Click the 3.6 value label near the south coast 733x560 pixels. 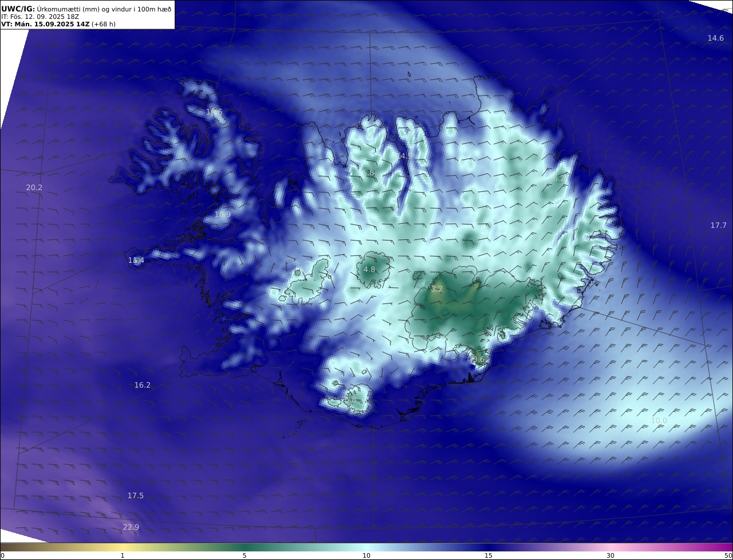[x=478, y=359]
